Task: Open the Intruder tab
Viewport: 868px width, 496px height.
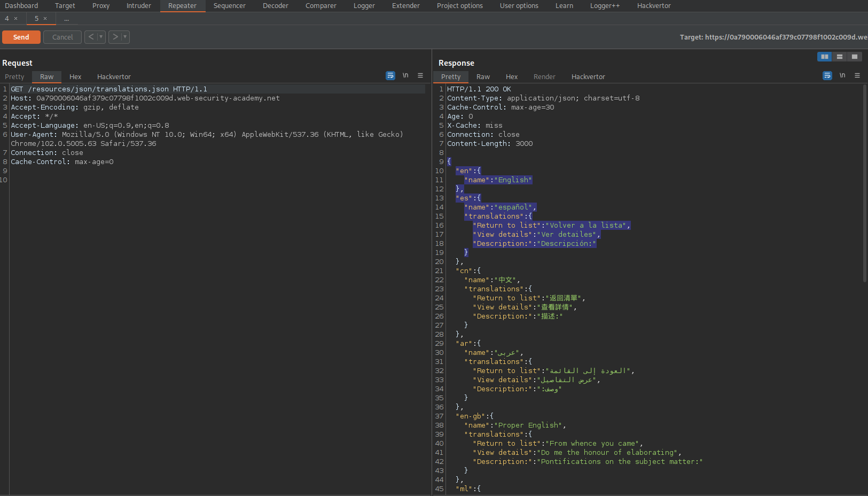Action: (x=139, y=6)
